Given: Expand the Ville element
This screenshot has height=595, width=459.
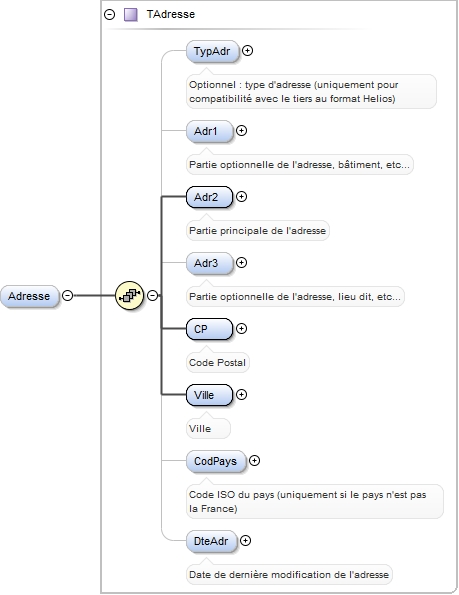Looking at the screenshot, I should click(x=241, y=395).
